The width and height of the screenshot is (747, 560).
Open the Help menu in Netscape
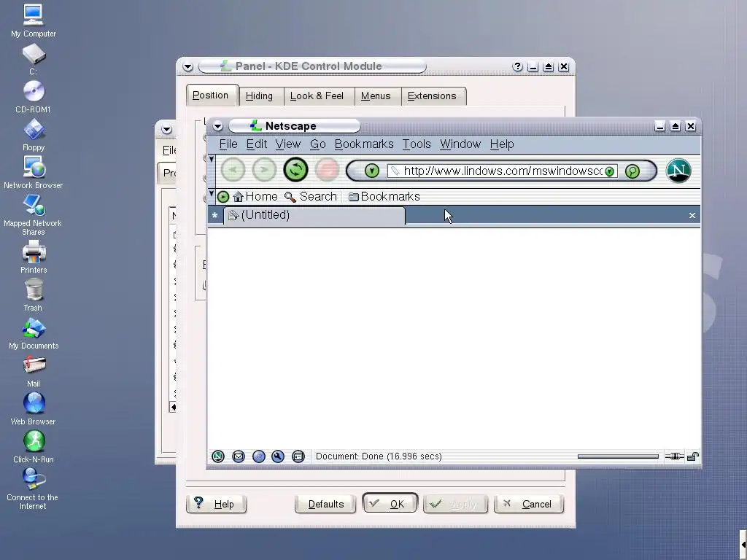pyautogui.click(x=502, y=144)
